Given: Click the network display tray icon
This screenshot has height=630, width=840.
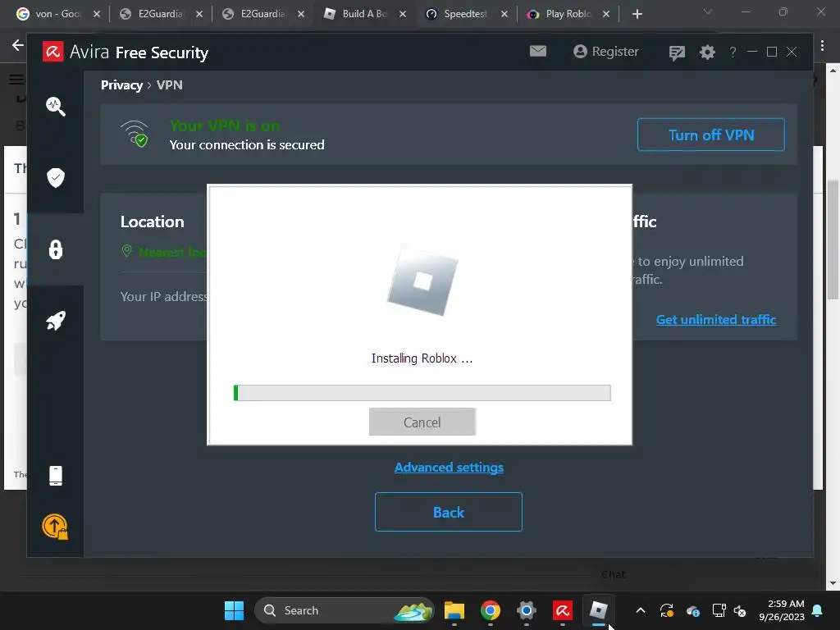Looking at the screenshot, I should (719, 610).
